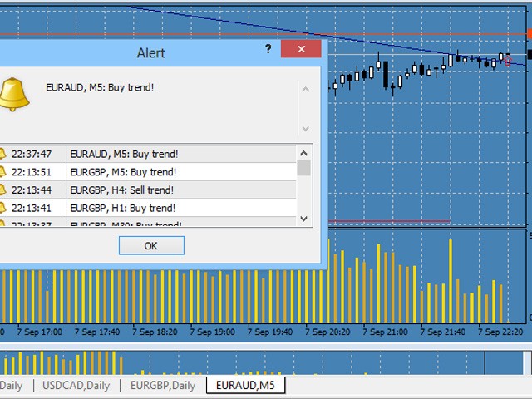Click bell icon beside 22:37:47 entry
Image resolution: width=532 pixels, height=399 pixels.
pyautogui.click(x=2, y=154)
